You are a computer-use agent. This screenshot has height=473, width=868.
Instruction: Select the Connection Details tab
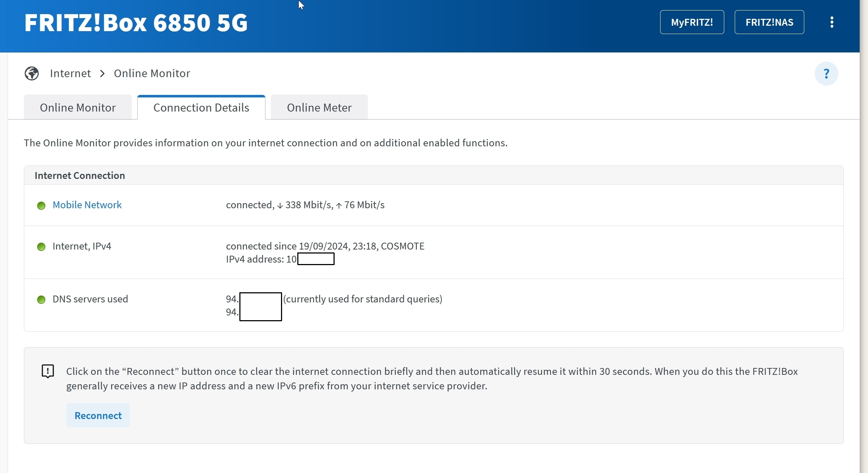point(201,107)
